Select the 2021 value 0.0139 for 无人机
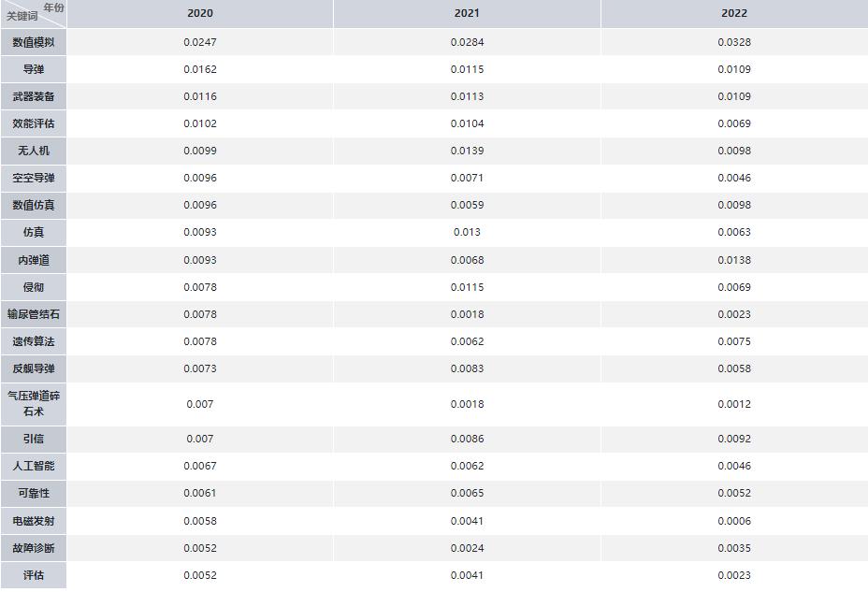This screenshot has width=868, height=592. click(467, 151)
